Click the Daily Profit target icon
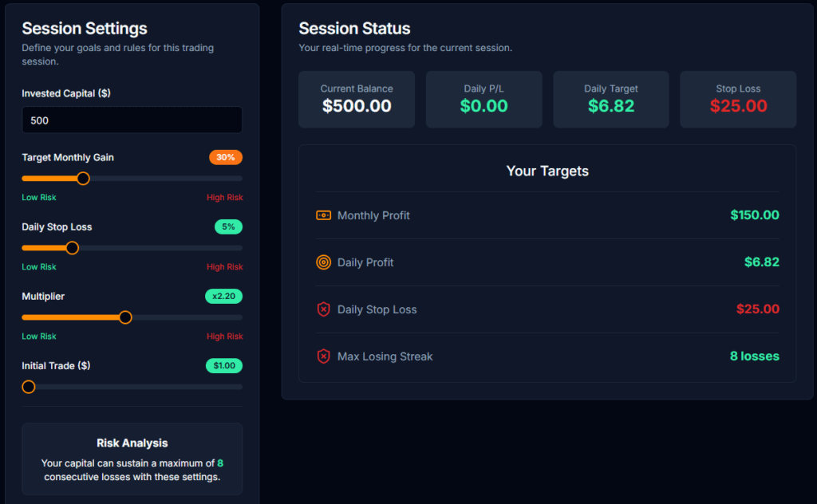The image size is (817, 504). [324, 262]
